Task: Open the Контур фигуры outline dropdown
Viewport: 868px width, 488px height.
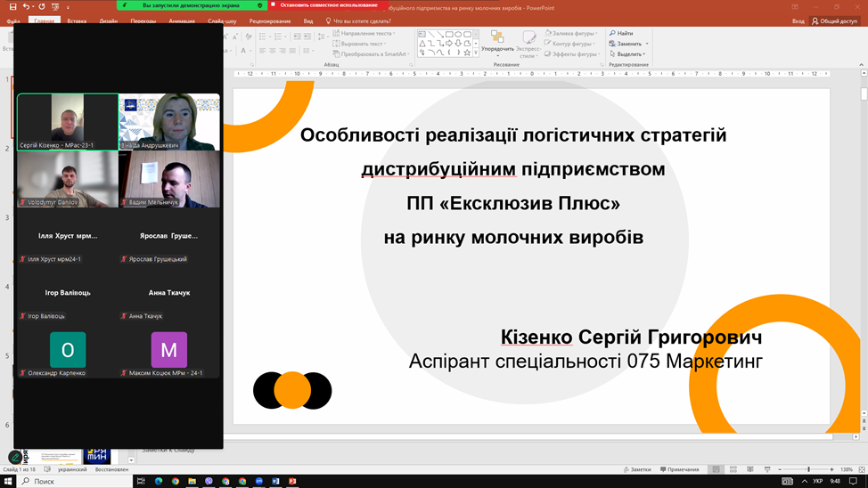Action: coord(569,44)
